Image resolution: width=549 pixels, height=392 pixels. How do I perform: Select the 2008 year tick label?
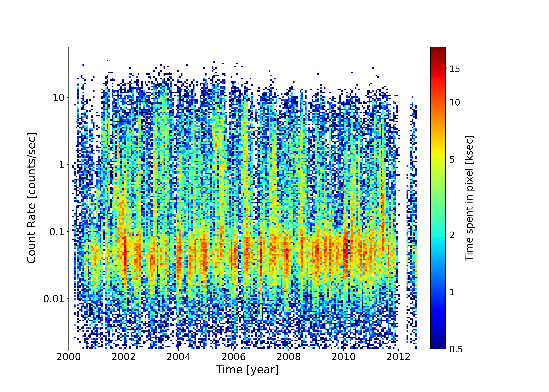pyautogui.click(x=288, y=356)
